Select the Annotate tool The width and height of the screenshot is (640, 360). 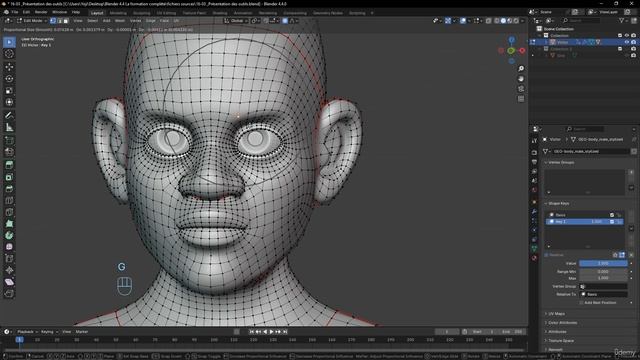pyautogui.click(x=9, y=116)
